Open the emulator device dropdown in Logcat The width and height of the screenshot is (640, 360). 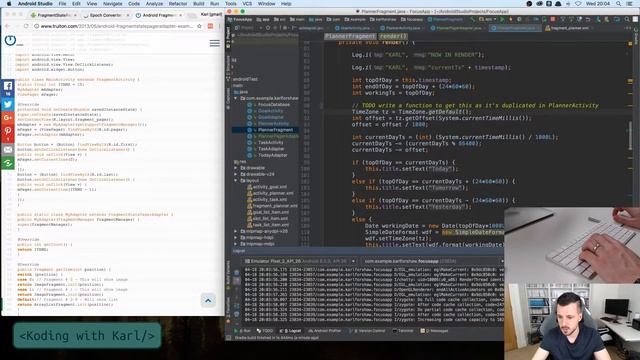click(x=300, y=261)
